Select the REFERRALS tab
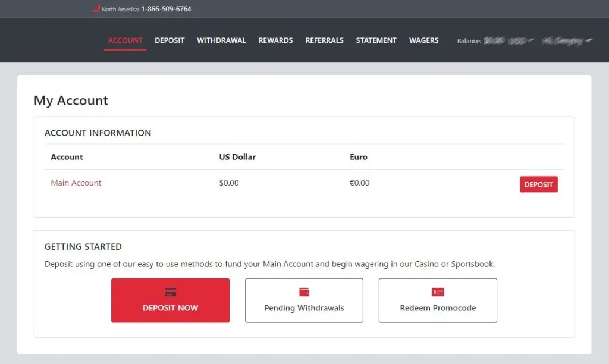 click(324, 40)
